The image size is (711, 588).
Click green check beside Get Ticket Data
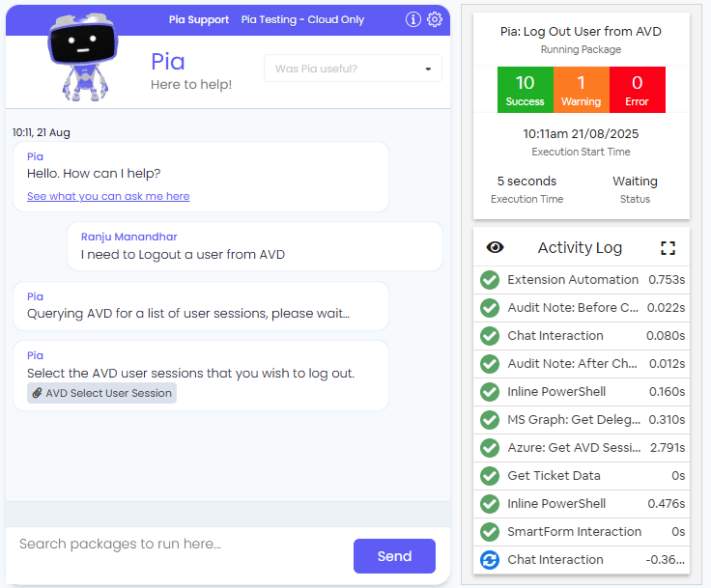click(x=490, y=476)
